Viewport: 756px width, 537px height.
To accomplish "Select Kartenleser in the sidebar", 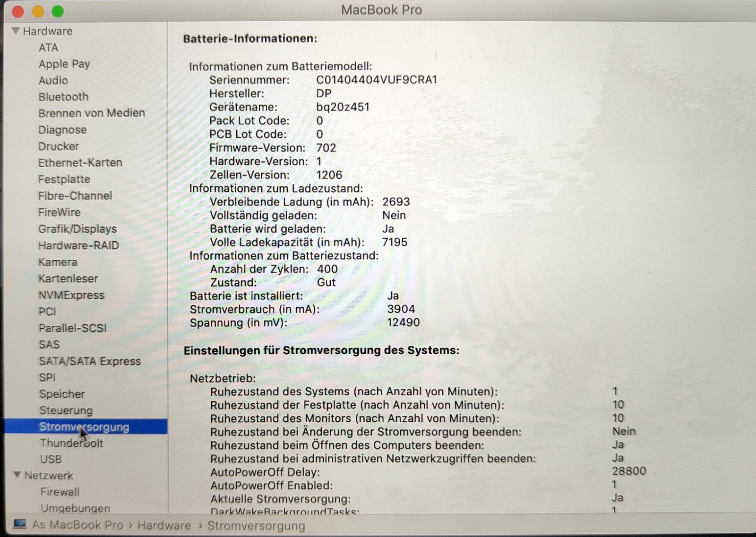I will coord(69,279).
